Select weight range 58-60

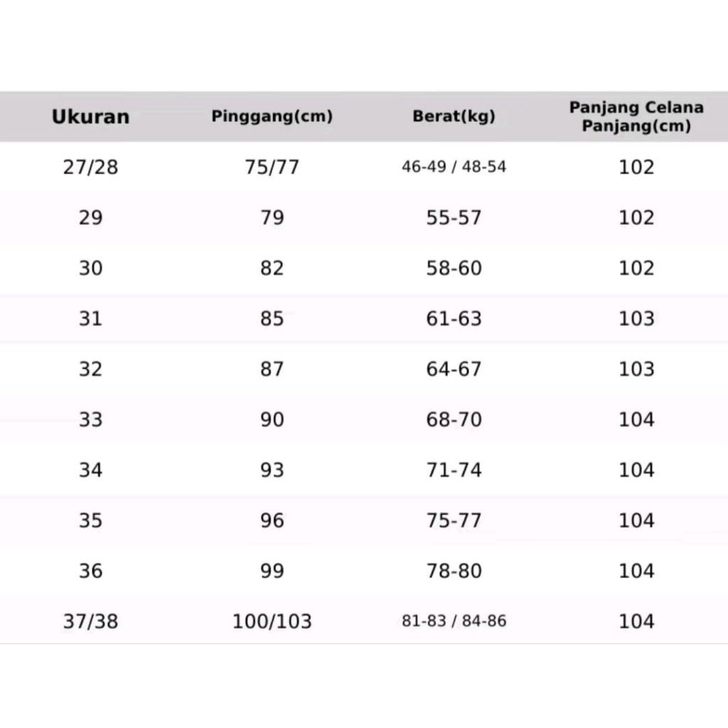(454, 268)
